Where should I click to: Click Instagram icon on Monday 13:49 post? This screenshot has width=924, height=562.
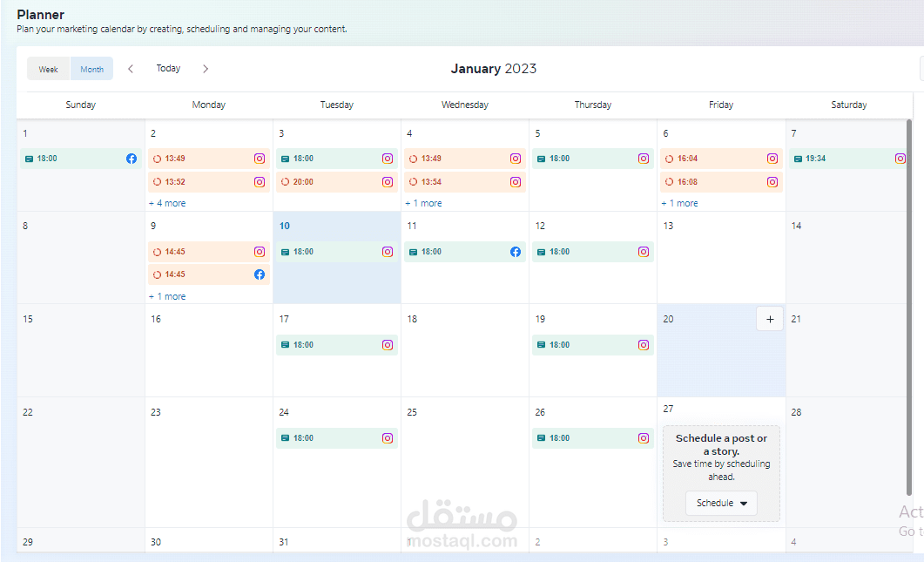tap(260, 159)
